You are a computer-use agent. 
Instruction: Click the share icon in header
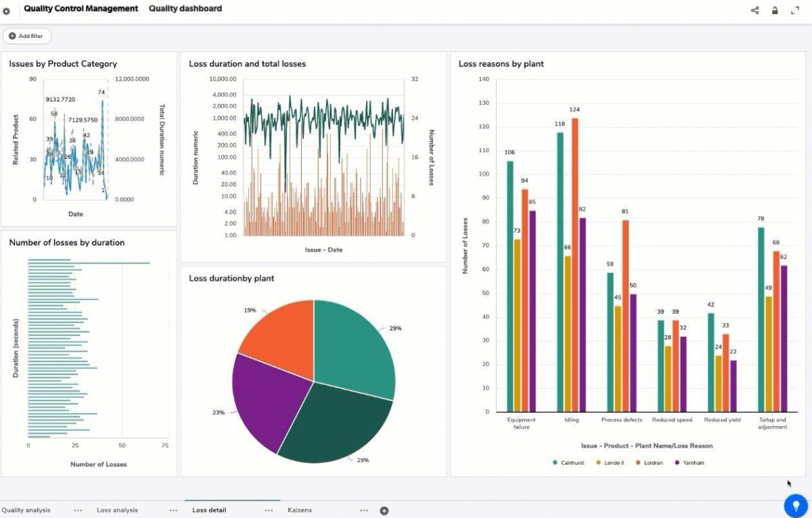pos(754,10)
